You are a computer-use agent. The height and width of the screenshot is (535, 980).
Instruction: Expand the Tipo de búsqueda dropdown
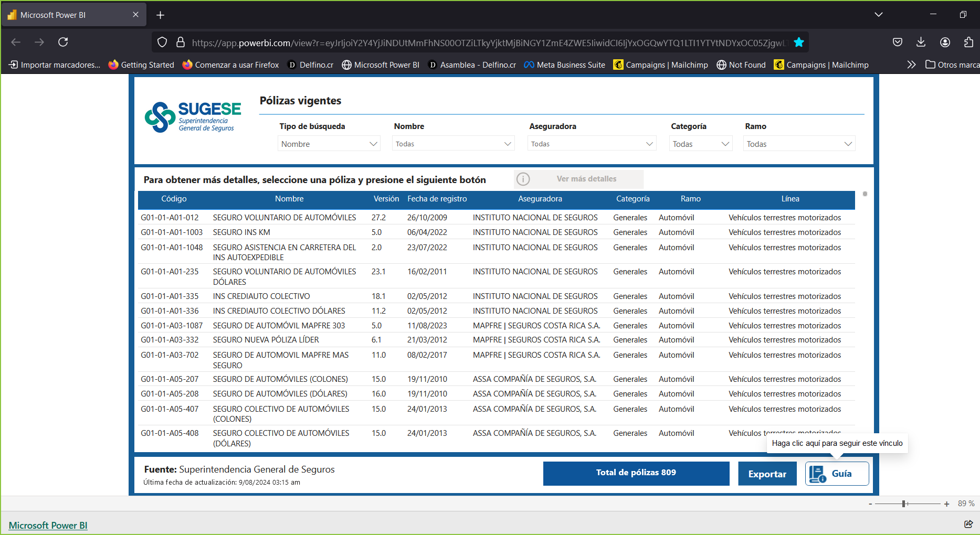[x=329, y=144]
